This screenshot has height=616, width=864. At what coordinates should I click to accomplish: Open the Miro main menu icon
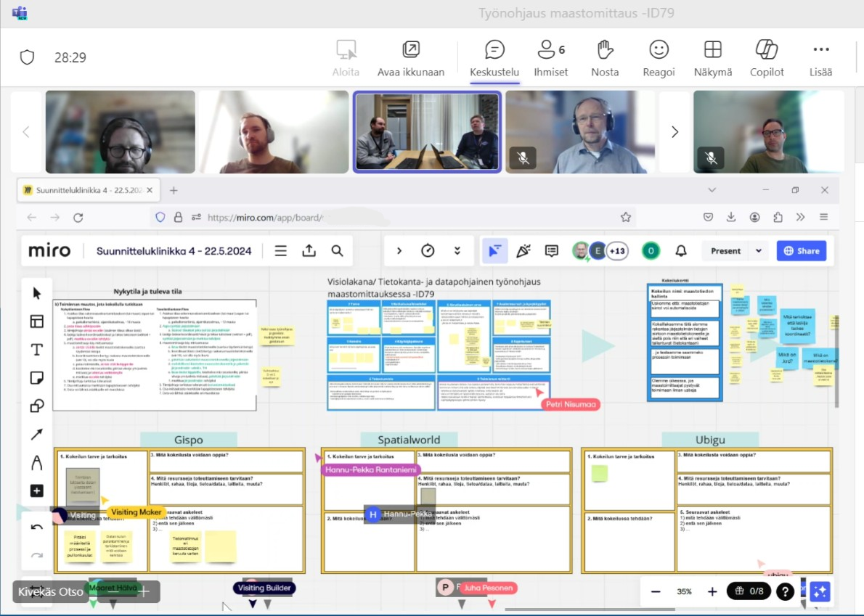click(280, 251)
